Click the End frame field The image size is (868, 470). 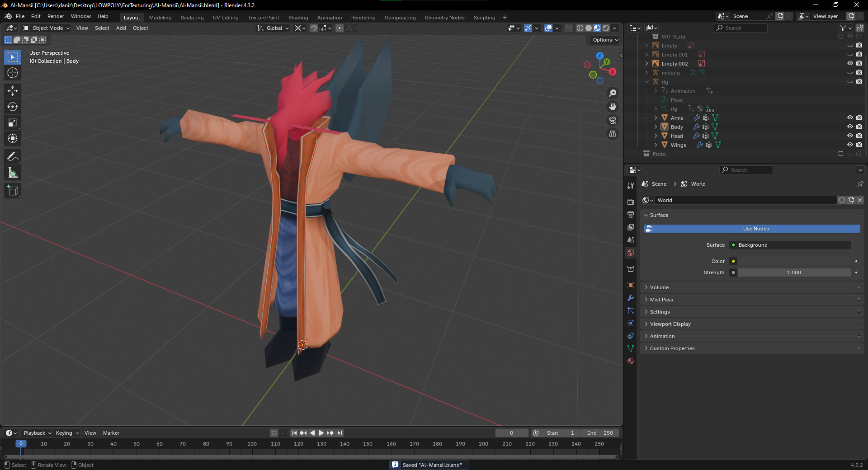[599, 433]
